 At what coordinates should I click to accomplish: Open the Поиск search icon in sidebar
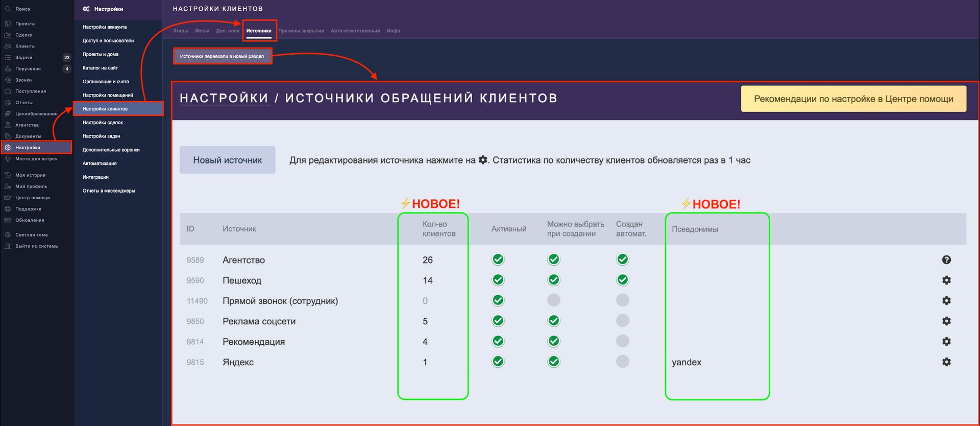tap(8, 9)
